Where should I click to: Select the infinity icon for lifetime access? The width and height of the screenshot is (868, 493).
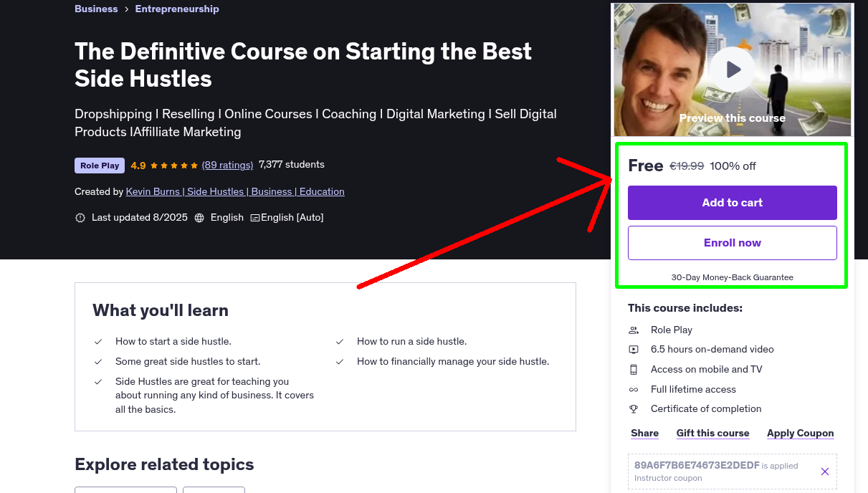pyautogui.click(x=634, y=389)
